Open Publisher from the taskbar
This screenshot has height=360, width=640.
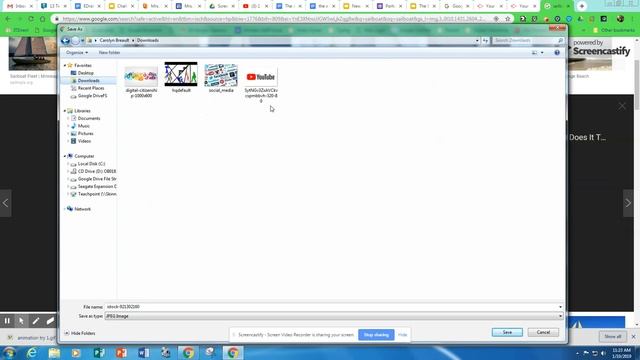click(x=99, y=353)
